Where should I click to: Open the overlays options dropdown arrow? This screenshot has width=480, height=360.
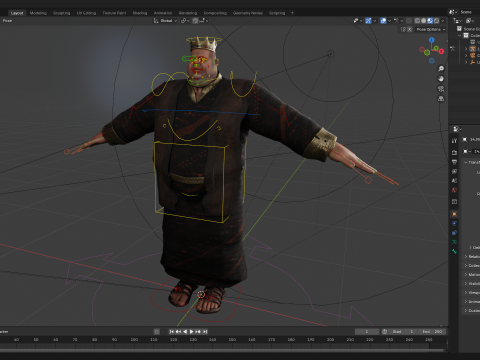click(x=389, y=21)
